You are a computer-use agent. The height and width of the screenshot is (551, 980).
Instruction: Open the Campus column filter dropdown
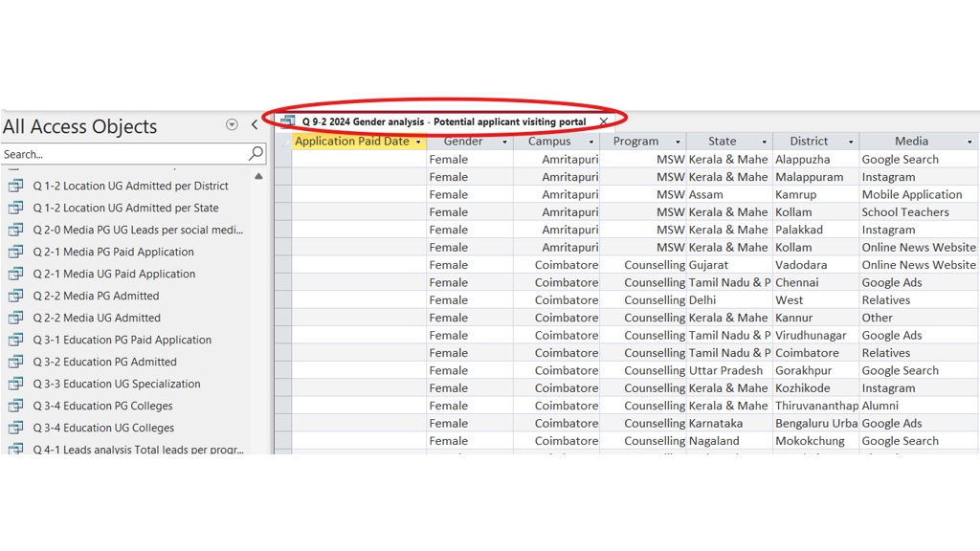(x=590, y=143)
